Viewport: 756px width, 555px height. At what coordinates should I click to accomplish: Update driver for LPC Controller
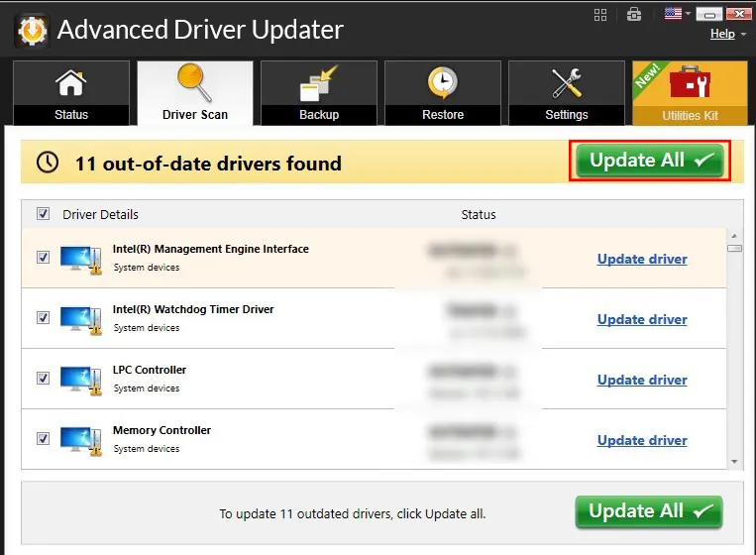click(x=642, y=380)
